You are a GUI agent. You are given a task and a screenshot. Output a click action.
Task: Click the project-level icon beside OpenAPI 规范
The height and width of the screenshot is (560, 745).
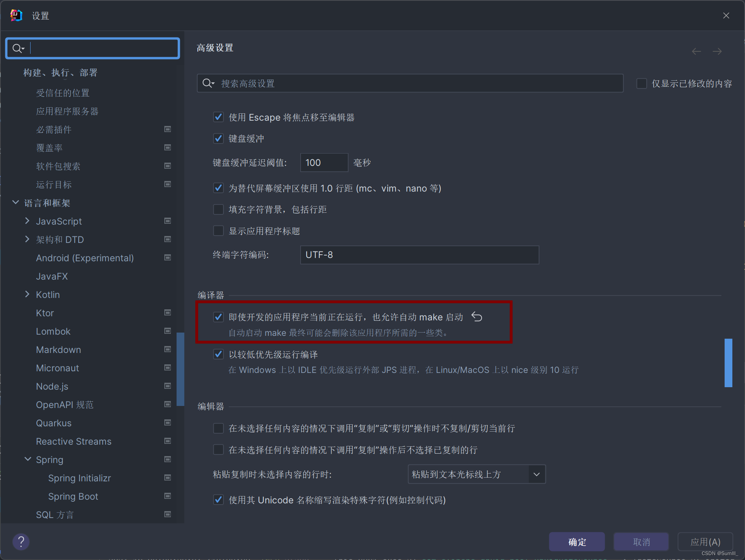click(x=168, y=404)
